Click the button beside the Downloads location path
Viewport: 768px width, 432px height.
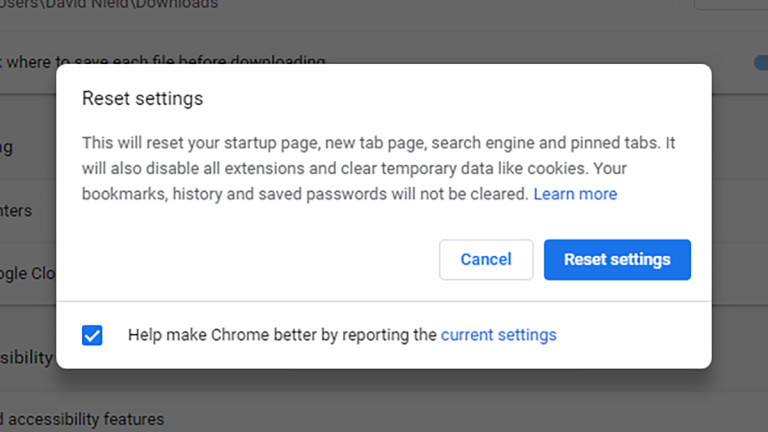coord(730,5)
